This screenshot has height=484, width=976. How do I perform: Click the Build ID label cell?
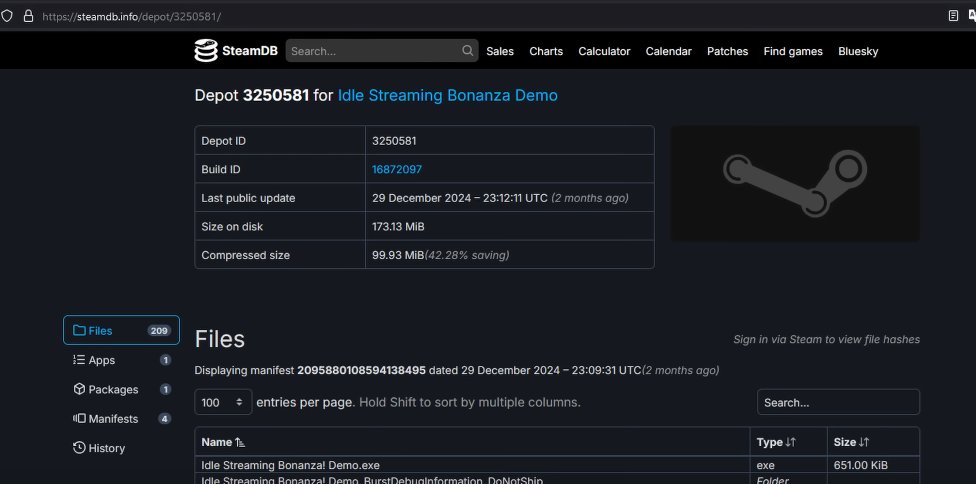(280, 169)
